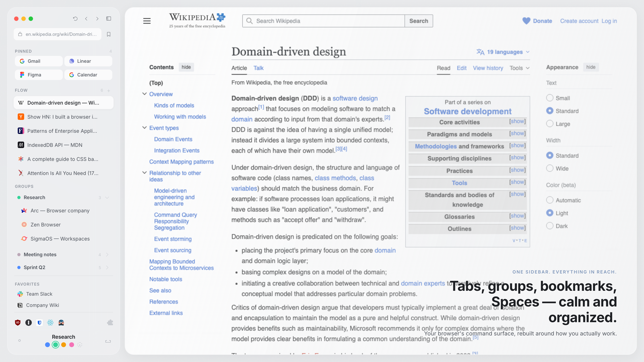Click the Wikipedia Search button
The width and height of the screenshot is (644, 362).
tap(419, 21)
